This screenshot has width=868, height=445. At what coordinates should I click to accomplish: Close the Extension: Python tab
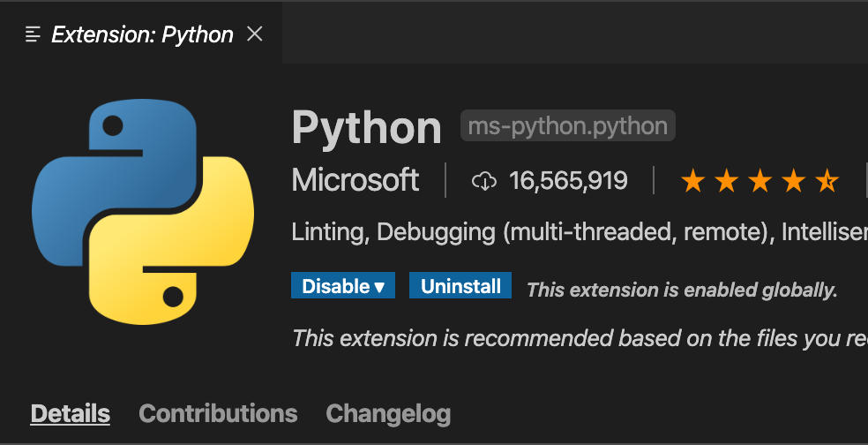tap(255, 34)
